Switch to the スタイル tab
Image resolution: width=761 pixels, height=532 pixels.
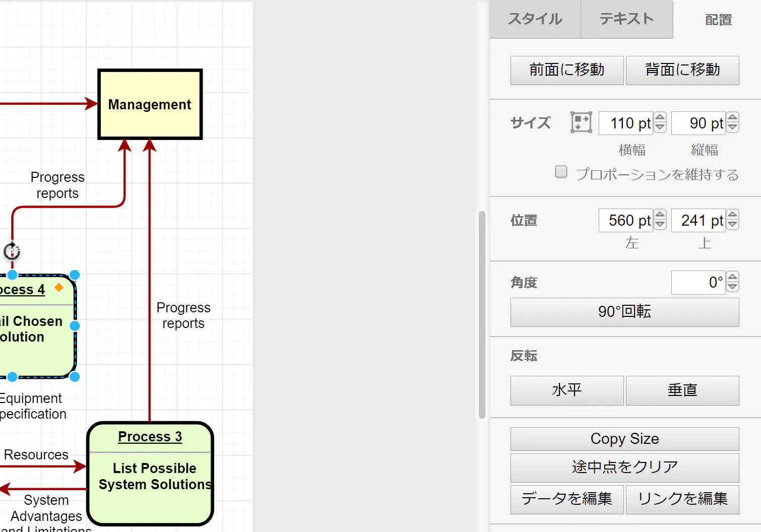535,19
